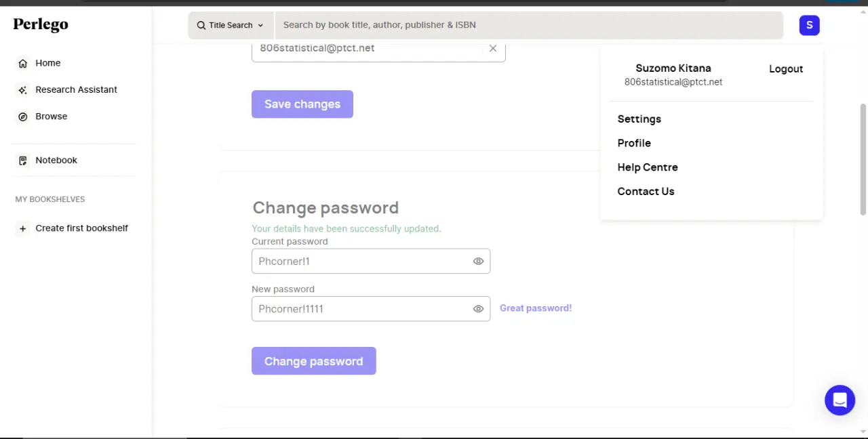Open the Notebook icon

coord(22,161)
